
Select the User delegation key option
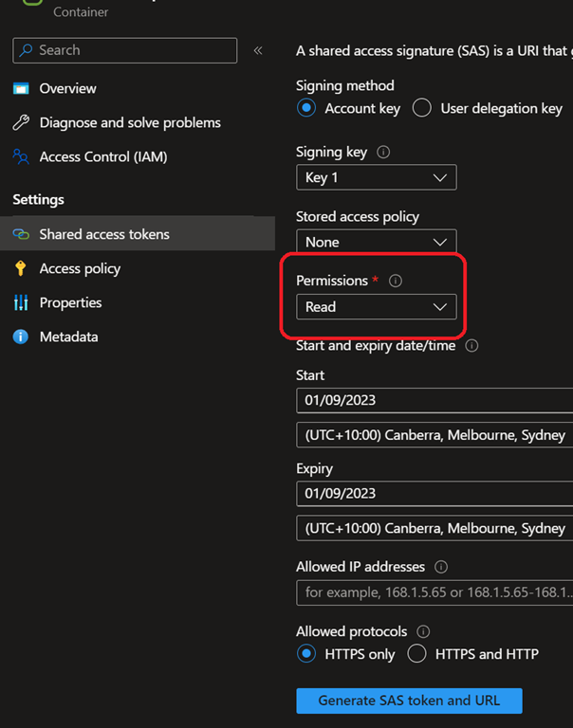click(422, 108)
